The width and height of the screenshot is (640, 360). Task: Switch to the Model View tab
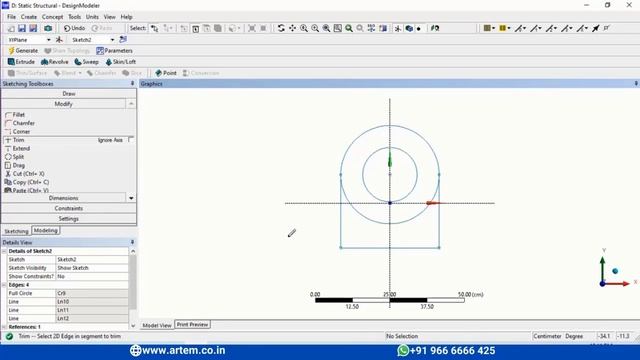[x=157, y=325]
